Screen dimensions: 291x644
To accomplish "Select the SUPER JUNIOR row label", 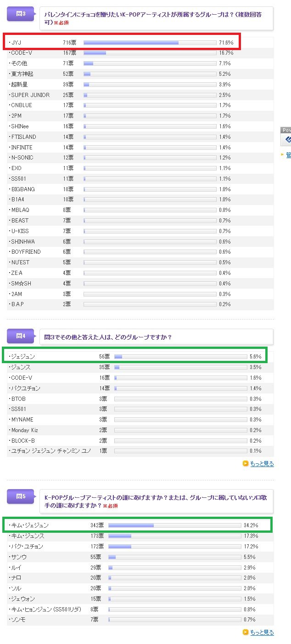I will click(x=30, y=95).
